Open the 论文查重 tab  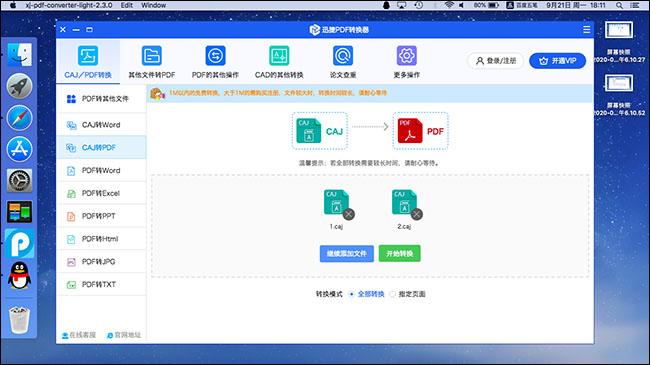[x=343, y=62]
